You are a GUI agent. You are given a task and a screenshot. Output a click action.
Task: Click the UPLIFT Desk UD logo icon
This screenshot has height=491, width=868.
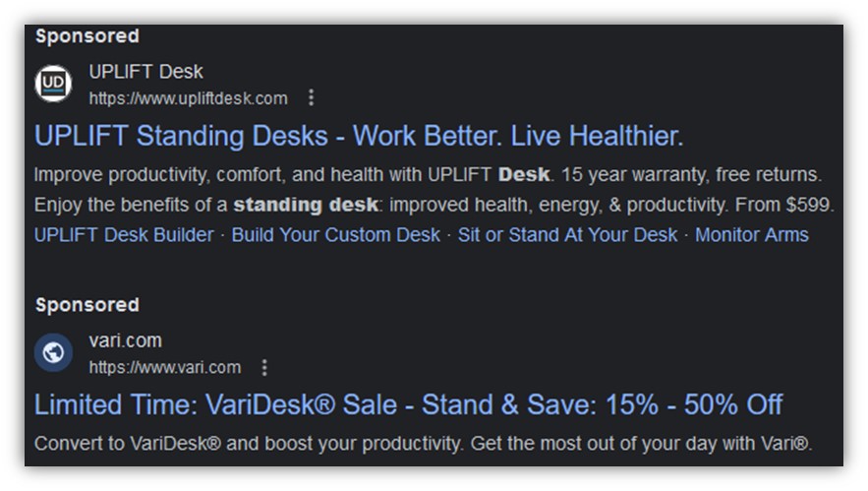click(x=54, y=84)
